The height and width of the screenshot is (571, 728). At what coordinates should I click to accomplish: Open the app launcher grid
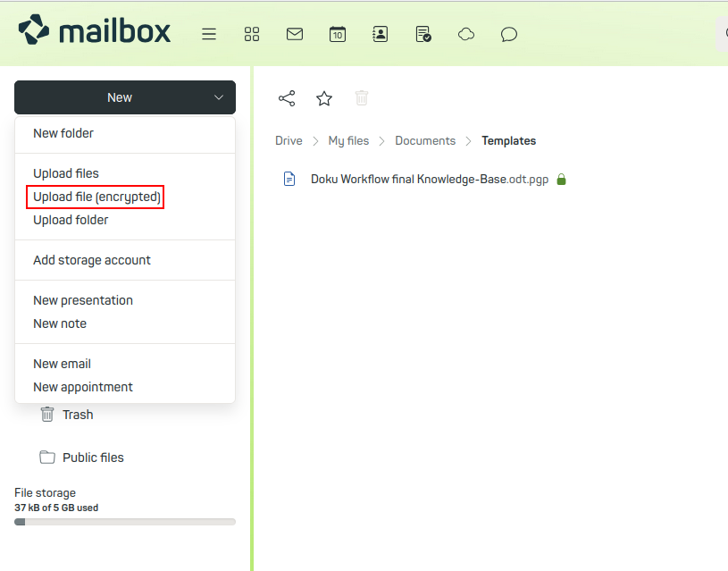[252, 34]
